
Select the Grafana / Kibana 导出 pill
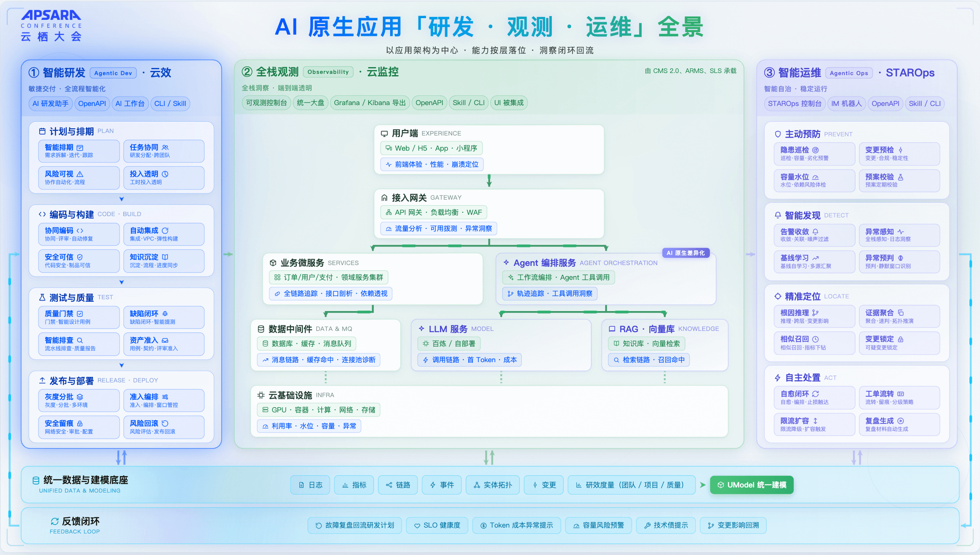click(x=369, y=103)
